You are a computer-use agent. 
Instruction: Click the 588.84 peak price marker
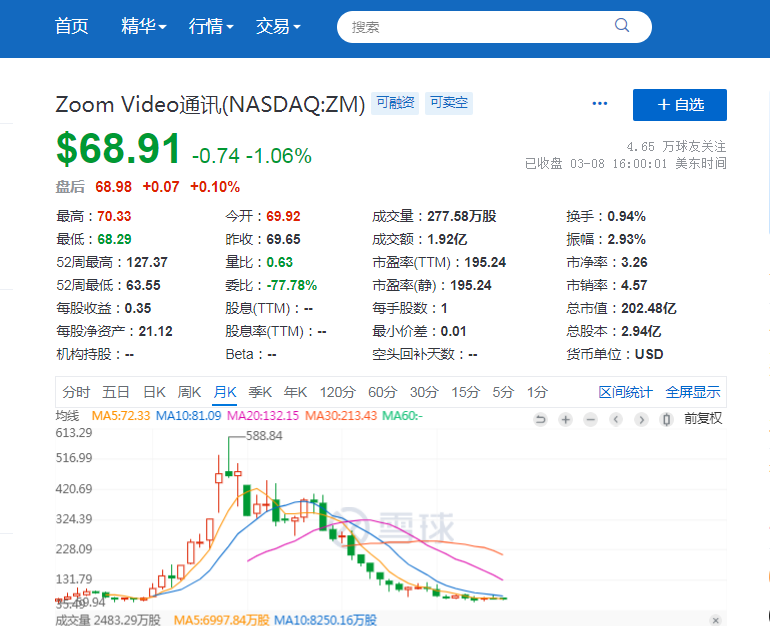pos(264,435)
